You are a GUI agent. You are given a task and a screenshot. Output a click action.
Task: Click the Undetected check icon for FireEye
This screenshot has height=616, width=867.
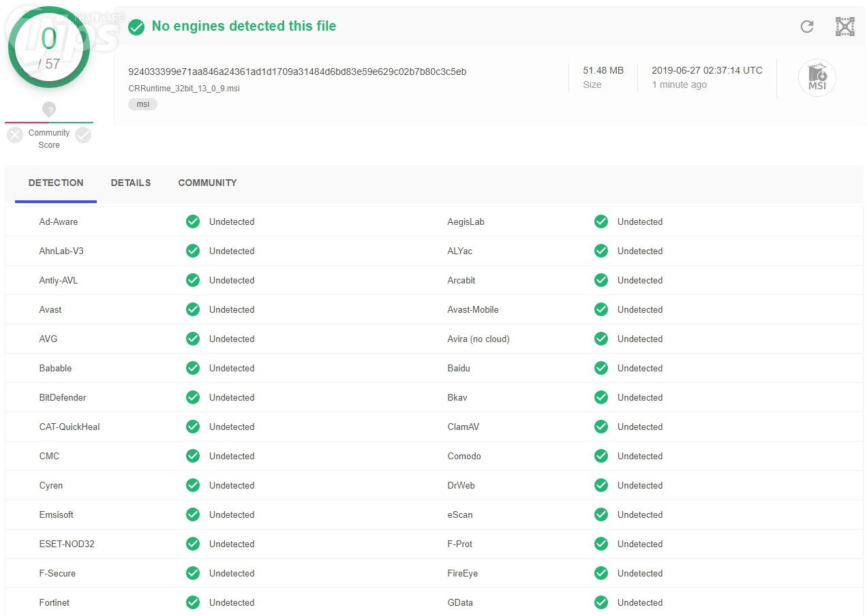(601, 573)
